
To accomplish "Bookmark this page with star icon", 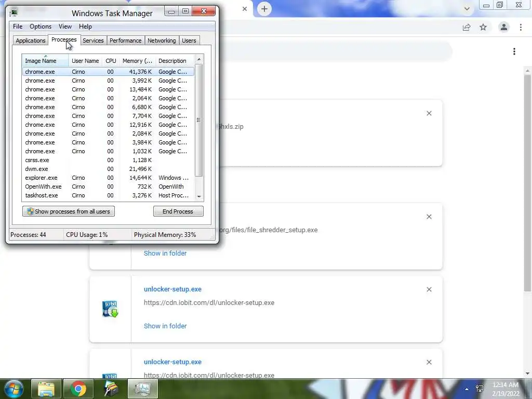I will pyautogui.click(x=483, y=27).
